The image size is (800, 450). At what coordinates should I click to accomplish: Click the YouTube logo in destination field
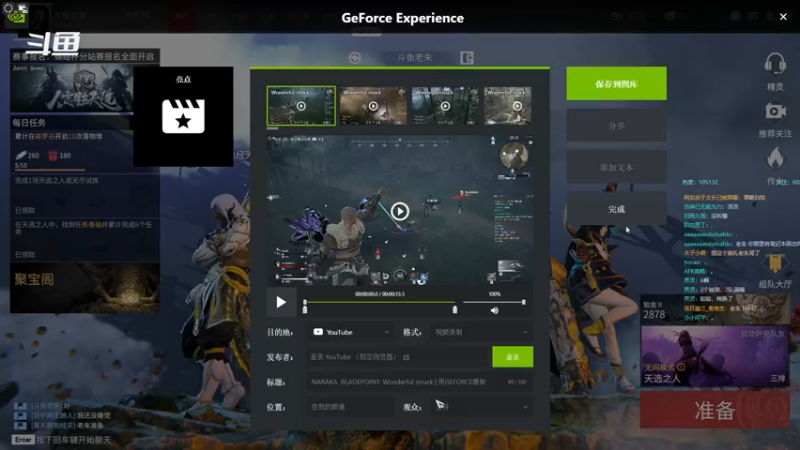tap(318, 332)
